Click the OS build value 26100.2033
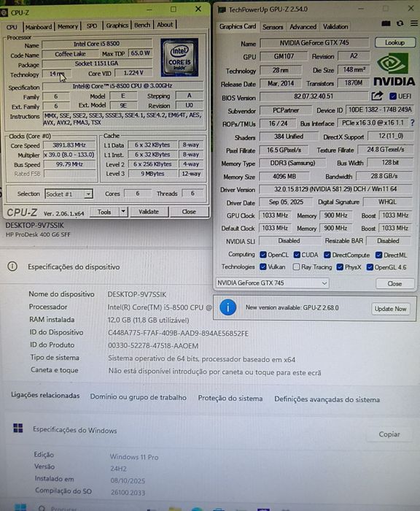This screenshot has width=420, height=511. [128, 492]
